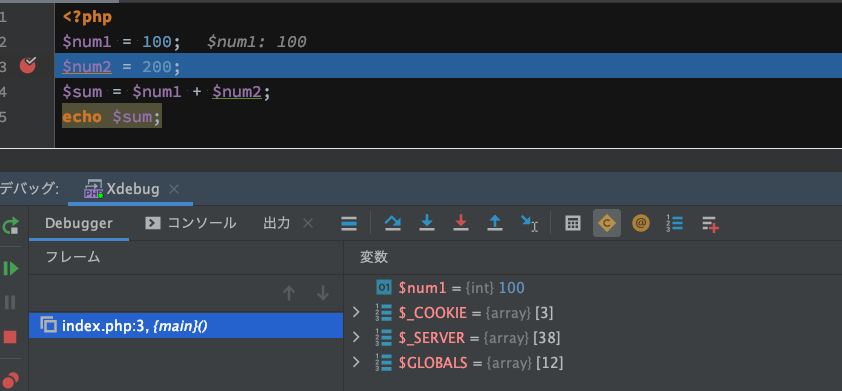Expand the $GLOBALS array node

(355, 362)
